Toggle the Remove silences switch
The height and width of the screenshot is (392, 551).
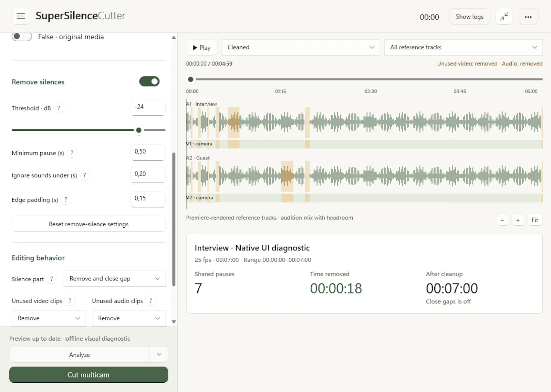pyautogui.click(x=149, y=82)
